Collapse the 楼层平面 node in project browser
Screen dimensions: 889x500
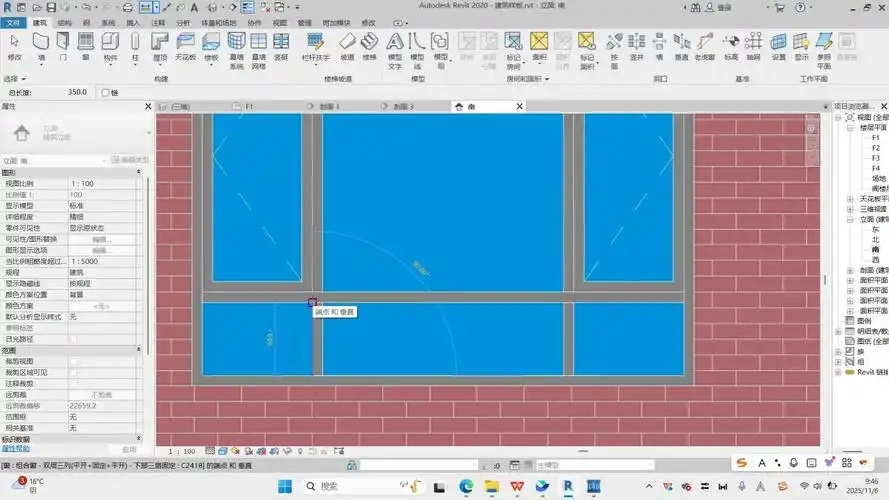(x=850, y=128)
